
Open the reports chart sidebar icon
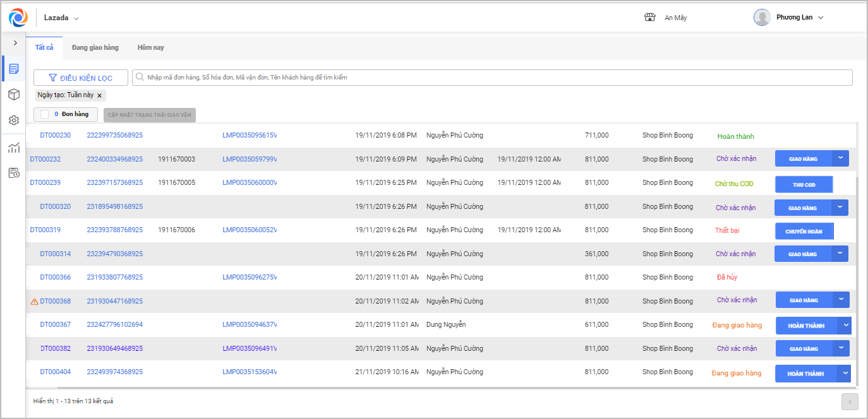pos(14,148)
